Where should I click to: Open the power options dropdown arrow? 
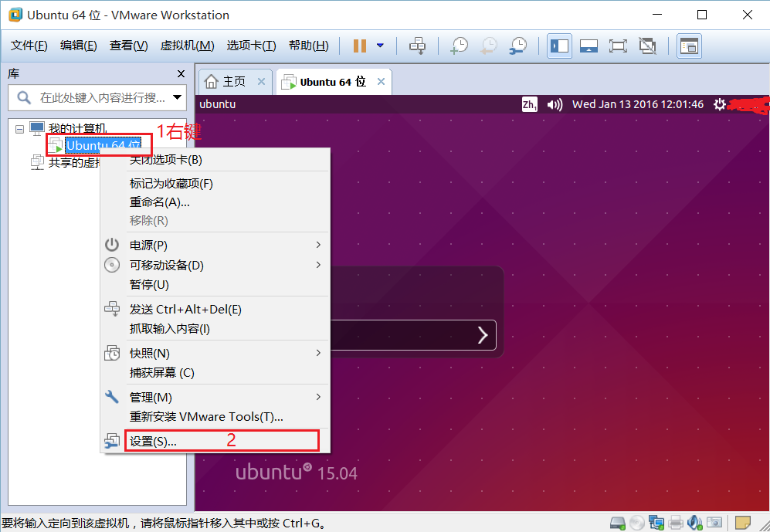(380, 46)
